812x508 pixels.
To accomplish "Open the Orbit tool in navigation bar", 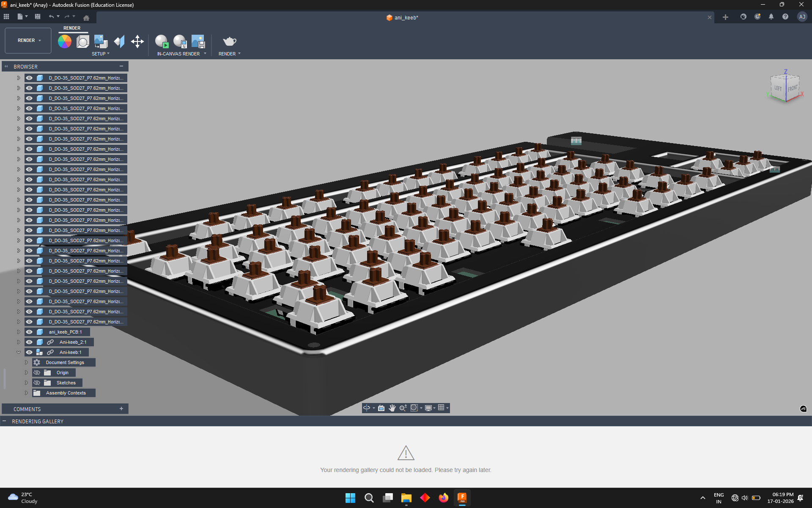I will 367,408.
